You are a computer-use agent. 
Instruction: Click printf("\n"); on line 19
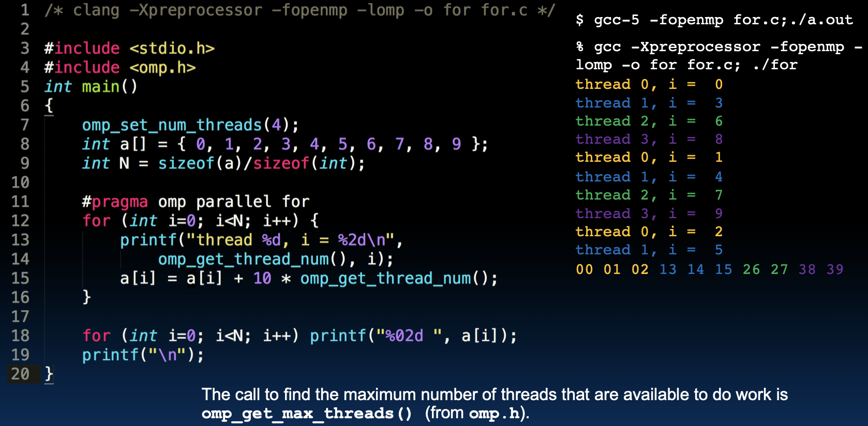pos(143,355)
